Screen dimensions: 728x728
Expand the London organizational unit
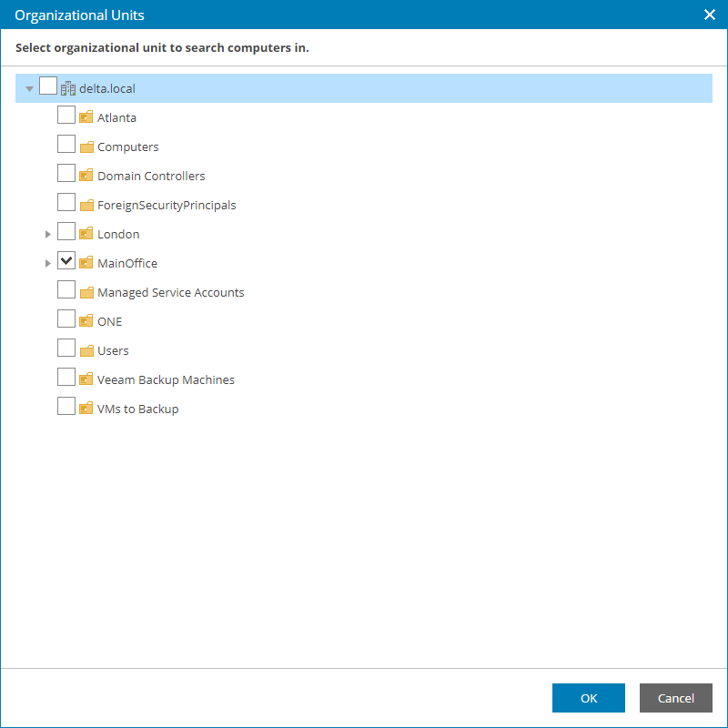pyautogui.click(x=48, y=233)
